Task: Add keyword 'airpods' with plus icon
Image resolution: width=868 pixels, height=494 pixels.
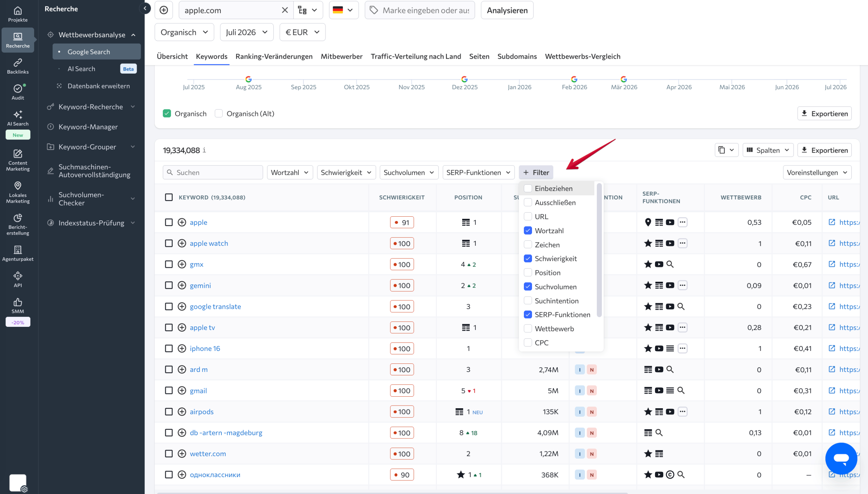Action: [182, 412]
